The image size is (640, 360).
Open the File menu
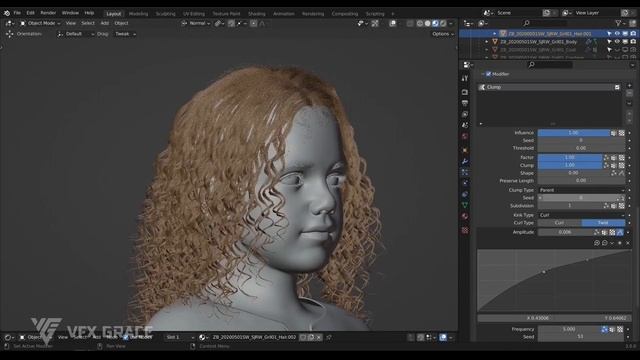pos(17,13)
